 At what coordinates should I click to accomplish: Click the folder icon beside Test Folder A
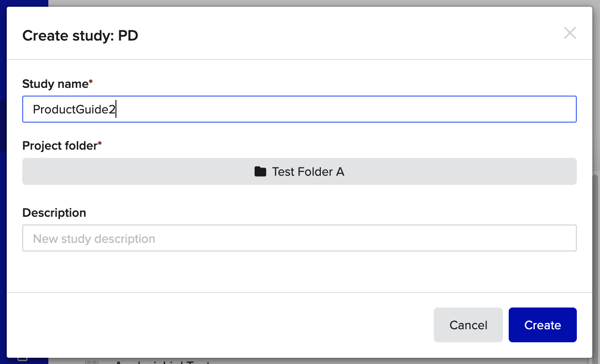coord(260,171)
